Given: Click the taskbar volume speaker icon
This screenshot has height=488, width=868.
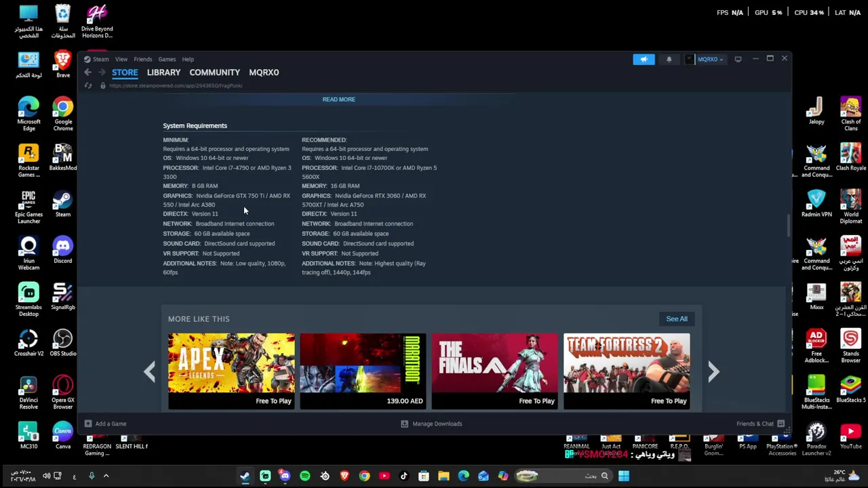Looking at the screenshot, I should coord(46,476).
